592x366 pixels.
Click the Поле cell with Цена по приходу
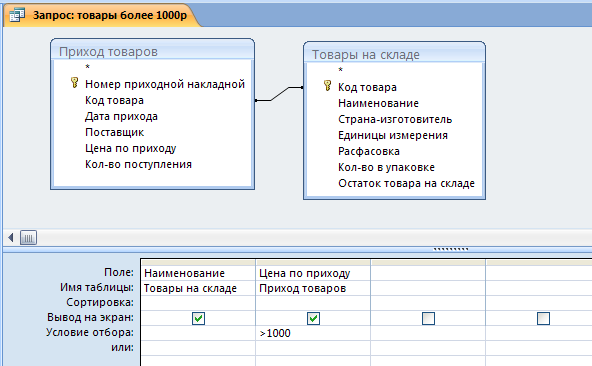pyautogui.click(x=313, y=273)
